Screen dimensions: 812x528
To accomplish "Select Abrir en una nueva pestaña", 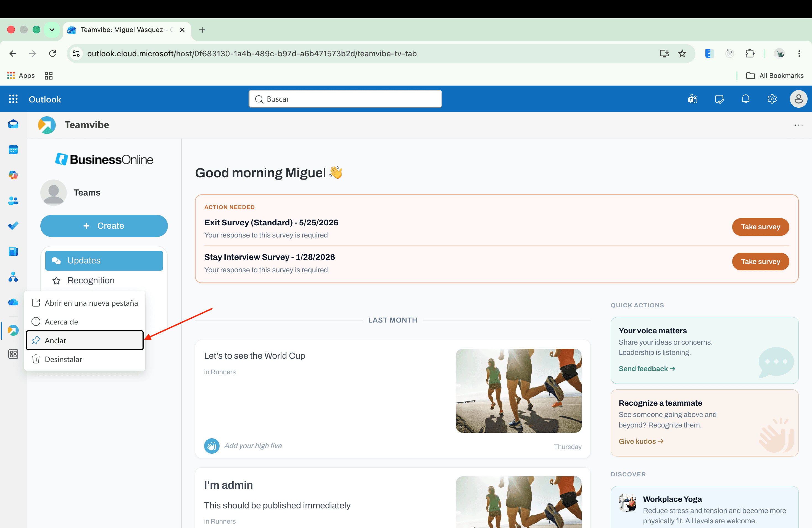I will (85, 303).
